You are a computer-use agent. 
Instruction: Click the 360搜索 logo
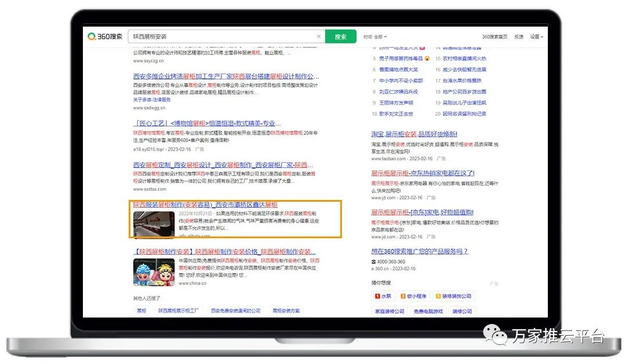(105, 37)
